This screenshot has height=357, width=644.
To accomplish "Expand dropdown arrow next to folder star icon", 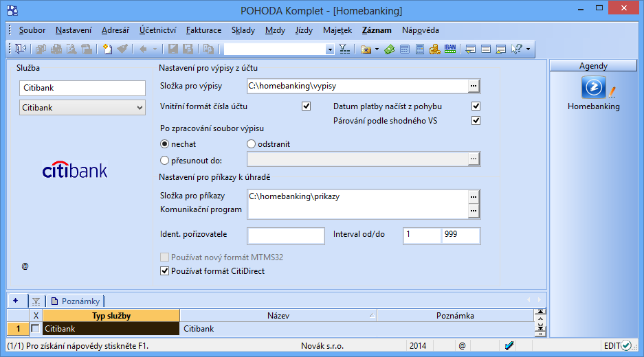I will tap(377, 49).
